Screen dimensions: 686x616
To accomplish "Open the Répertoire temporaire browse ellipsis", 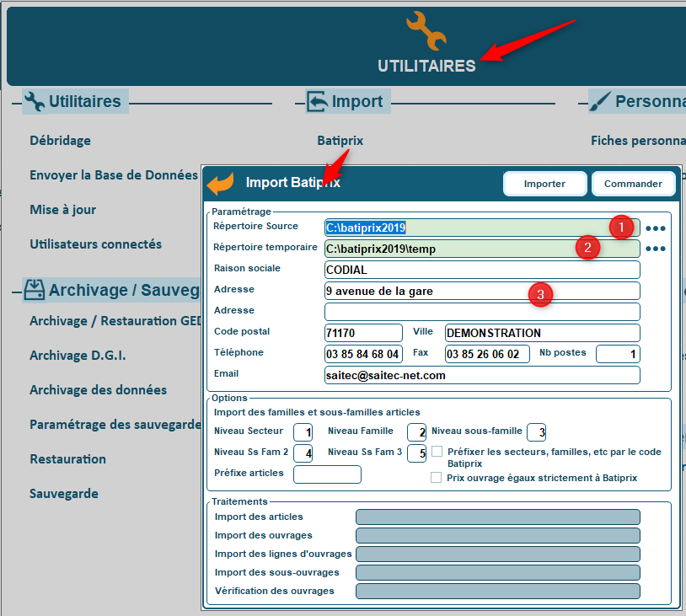I will coord(657,249).
